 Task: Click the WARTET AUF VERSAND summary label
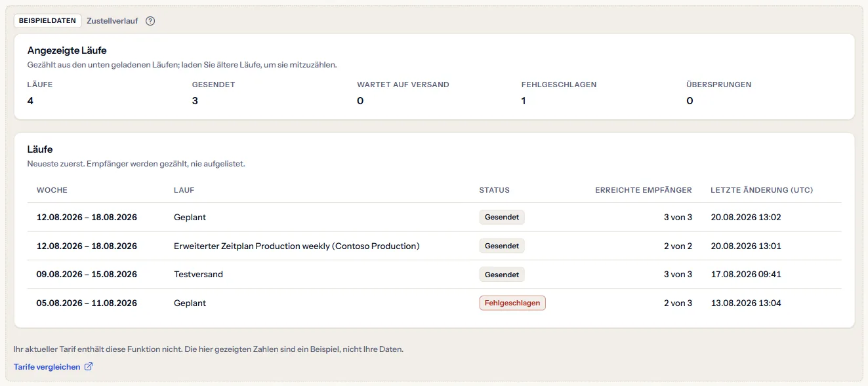403,85
